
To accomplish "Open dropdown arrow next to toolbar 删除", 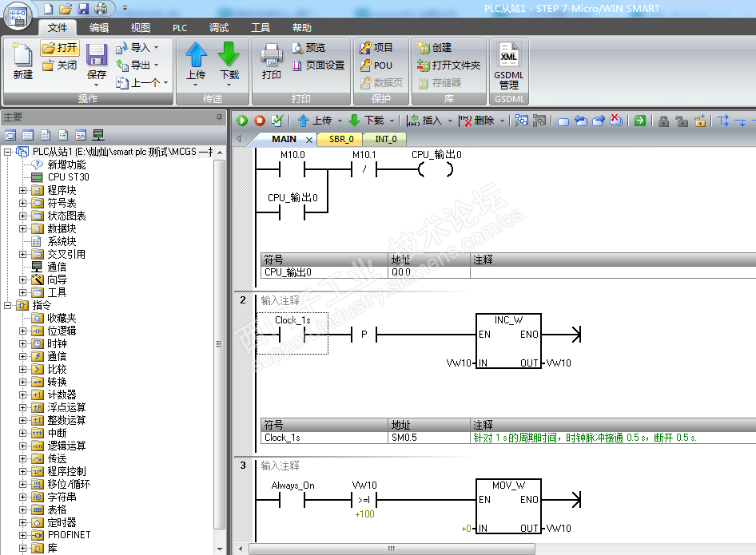I will coord(502,121).
